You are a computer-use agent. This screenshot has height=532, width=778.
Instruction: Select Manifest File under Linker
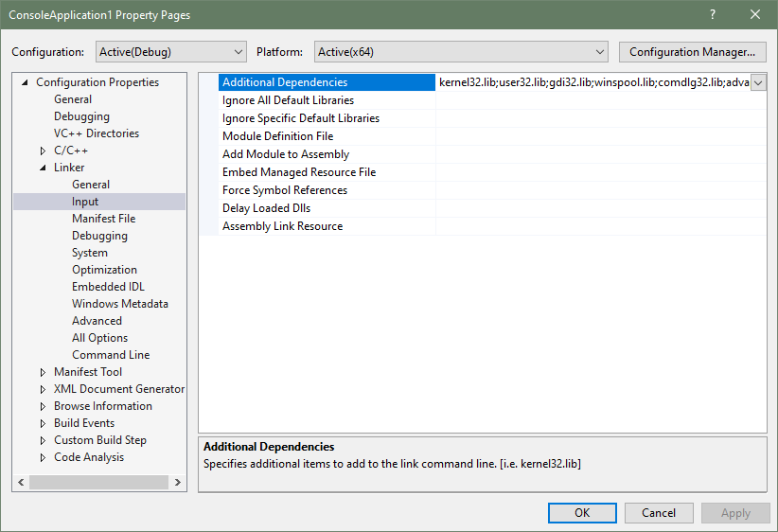point(104,219)
